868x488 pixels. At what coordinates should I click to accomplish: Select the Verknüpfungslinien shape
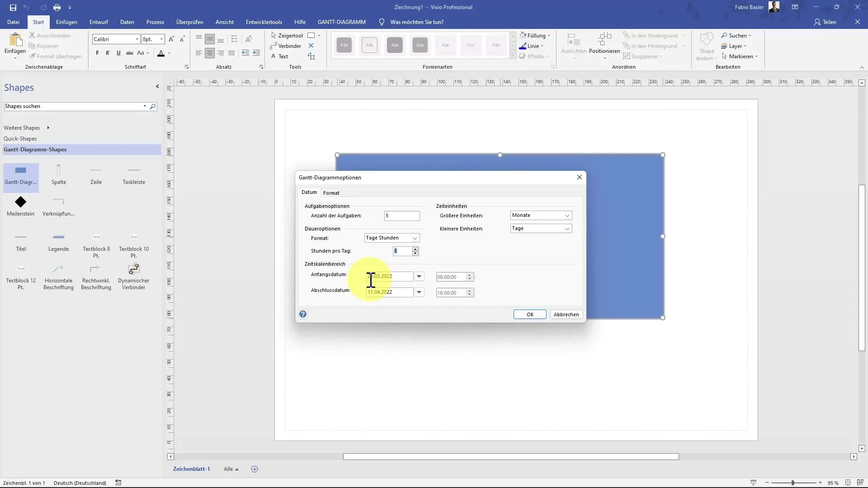(58, 206)
